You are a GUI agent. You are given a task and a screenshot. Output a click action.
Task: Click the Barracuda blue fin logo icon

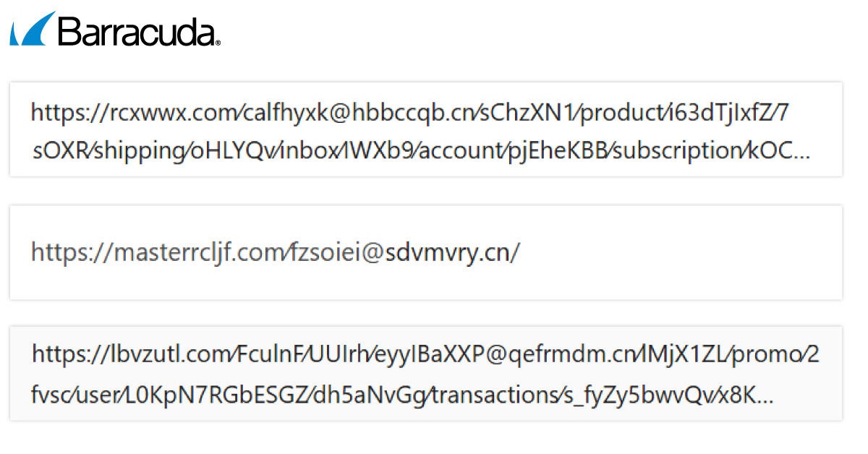pyautogui.click(x=33, y=30)
